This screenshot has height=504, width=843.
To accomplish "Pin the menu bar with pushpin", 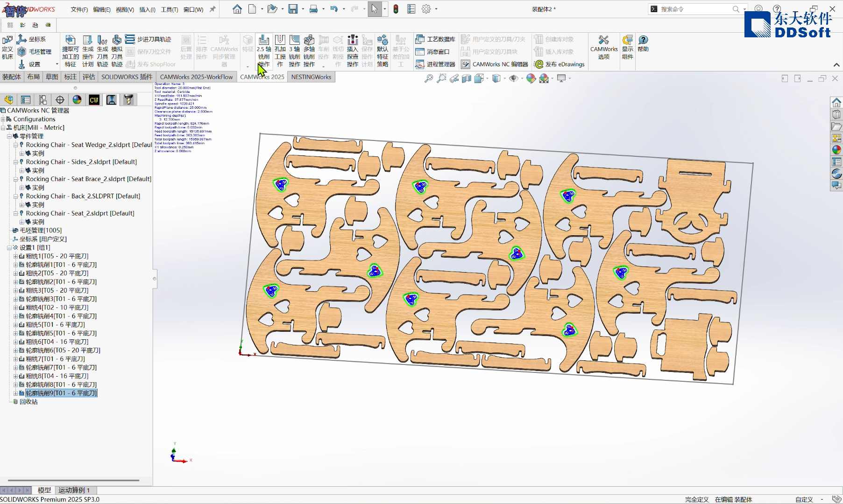I will coord(213,9).
